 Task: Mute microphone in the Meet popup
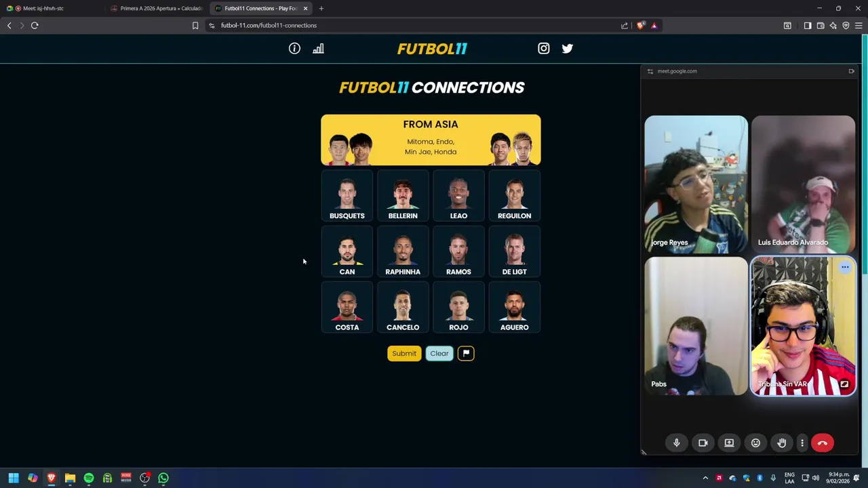click(676, 443)
